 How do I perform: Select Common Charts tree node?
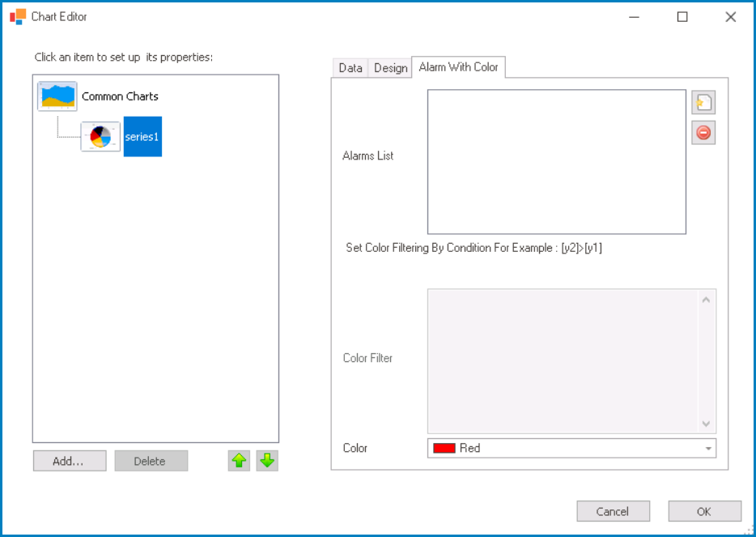click(x=120, y=96)
